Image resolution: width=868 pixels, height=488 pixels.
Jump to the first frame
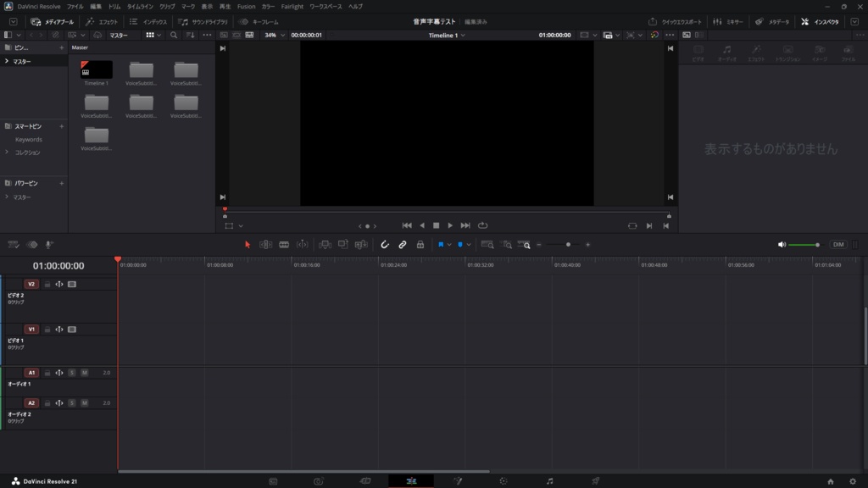[407, 225]
